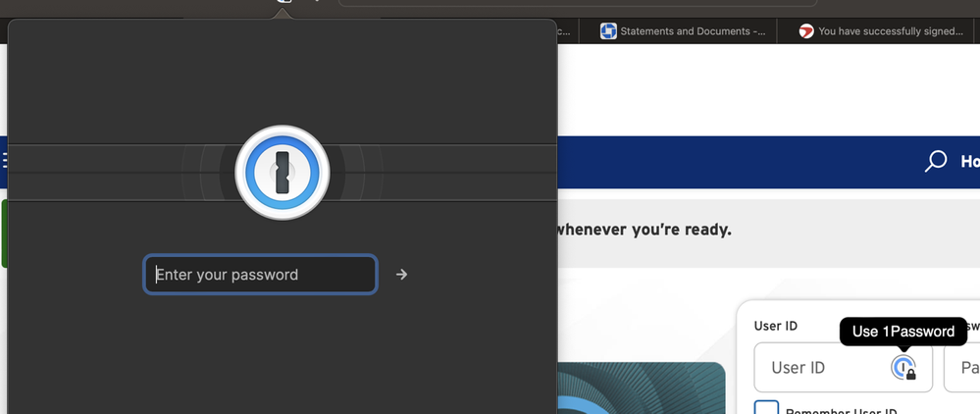Click the 1Password extension icon in browser toolbar
The height and width of the screenshot is (414, 980).
point(284,3)
